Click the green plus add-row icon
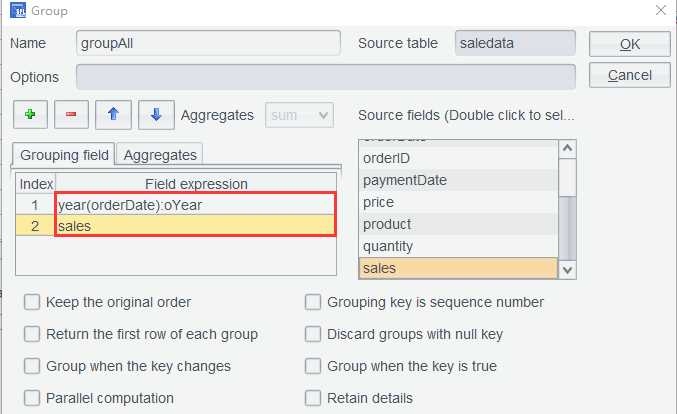The height and width of the screenshot is (414, 677). [x=30, y=115]
